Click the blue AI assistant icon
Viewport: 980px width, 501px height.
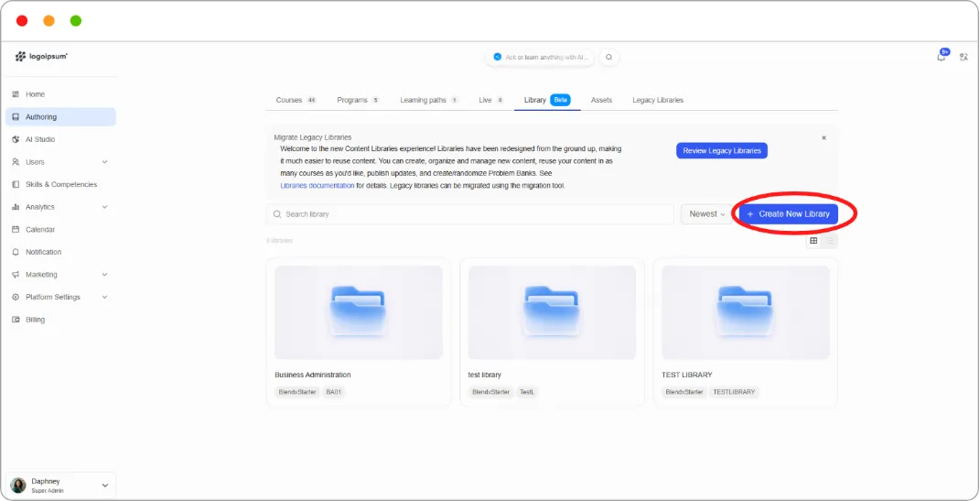(x=498, y=57)
